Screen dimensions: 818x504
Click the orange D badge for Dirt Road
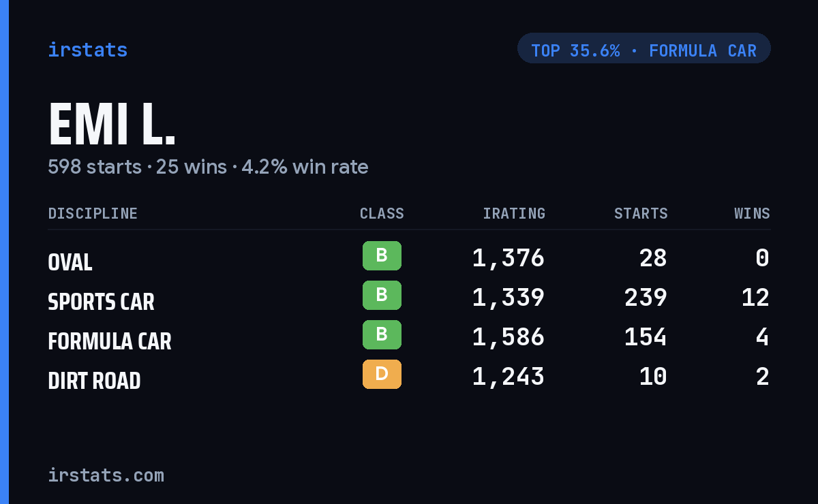pyautogui.click(x=382, y=374)
